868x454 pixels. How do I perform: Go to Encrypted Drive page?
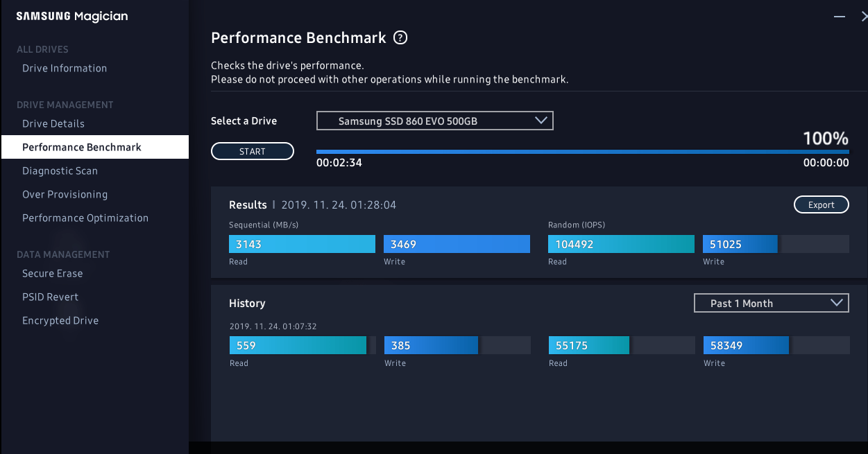[60, 320]
